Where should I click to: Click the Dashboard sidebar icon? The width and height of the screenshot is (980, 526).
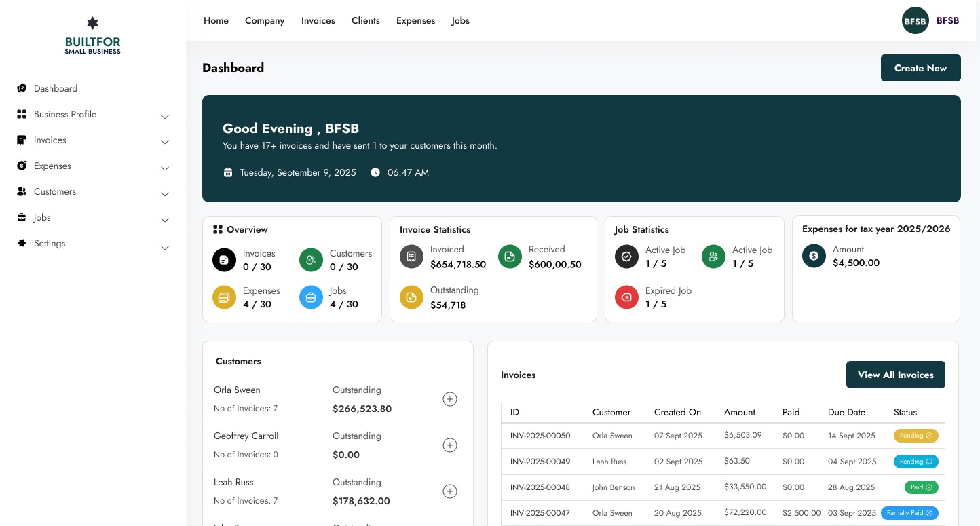point(22,88)
